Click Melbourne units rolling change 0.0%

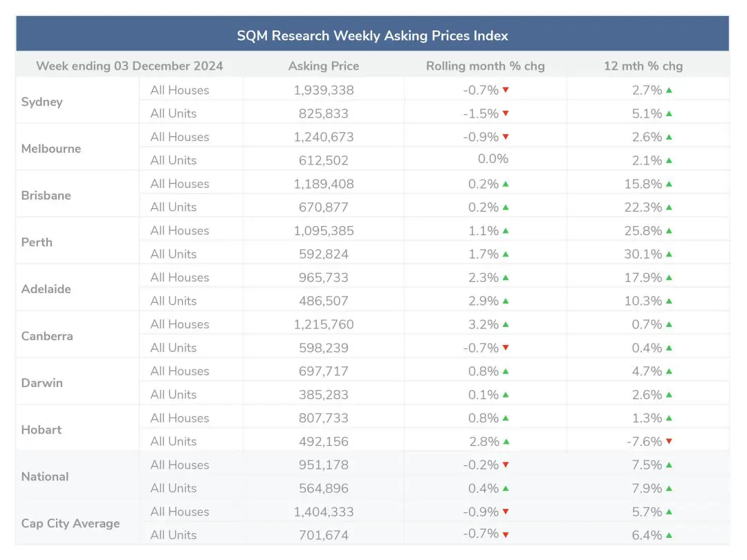click(493, 158)
